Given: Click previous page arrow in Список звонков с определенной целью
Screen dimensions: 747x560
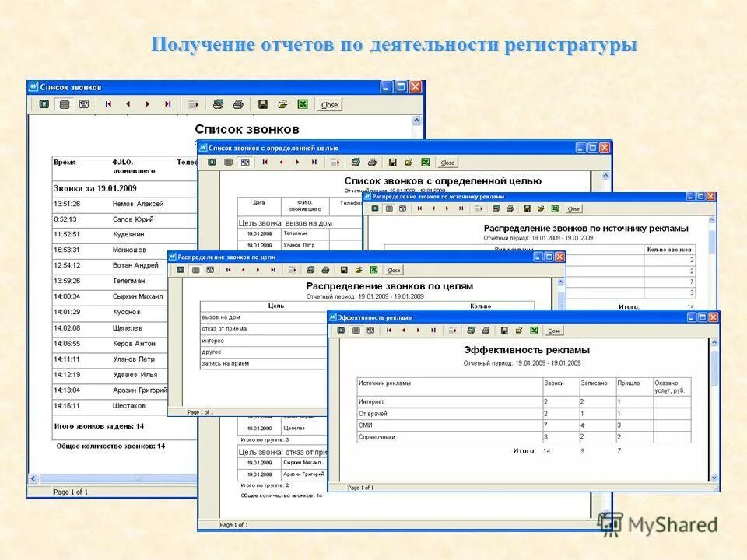Looking at the screenshot, I should [x=280, y=161].
